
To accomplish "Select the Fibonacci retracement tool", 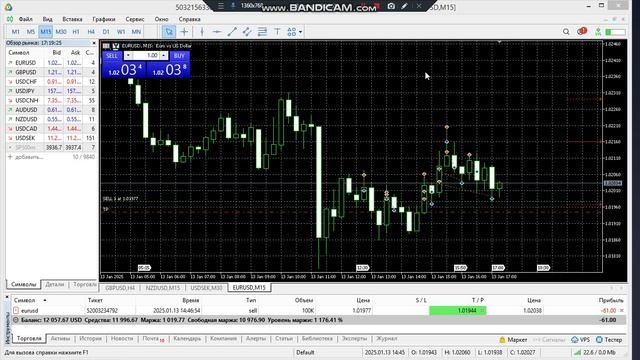I will click(262, 31).
